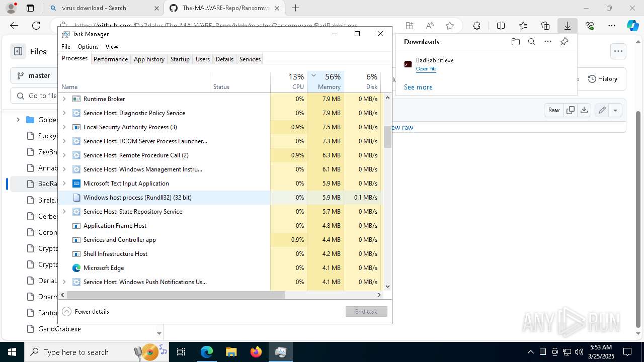The height and width of the screenshot is (362, 644).
Task: Open more options in Downloads panel
Action: [548, 42]
